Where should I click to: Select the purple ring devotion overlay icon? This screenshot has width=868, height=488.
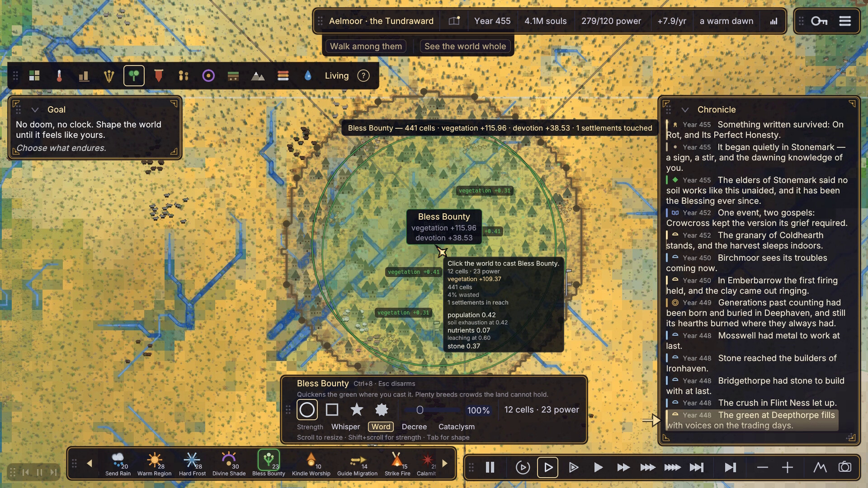point(208,76)
